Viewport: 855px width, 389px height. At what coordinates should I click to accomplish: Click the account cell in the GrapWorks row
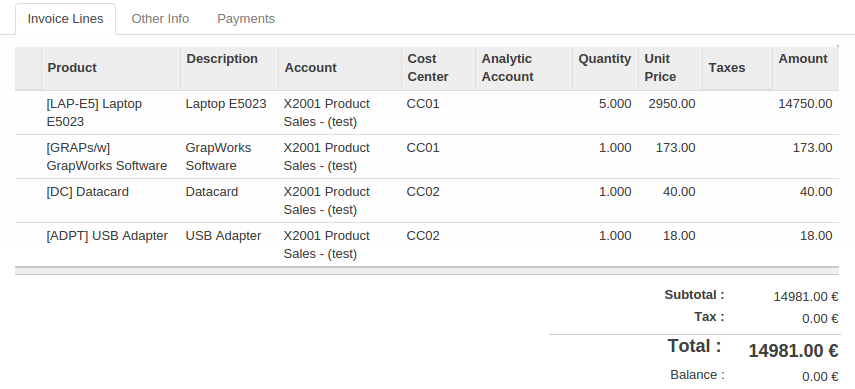340,157
